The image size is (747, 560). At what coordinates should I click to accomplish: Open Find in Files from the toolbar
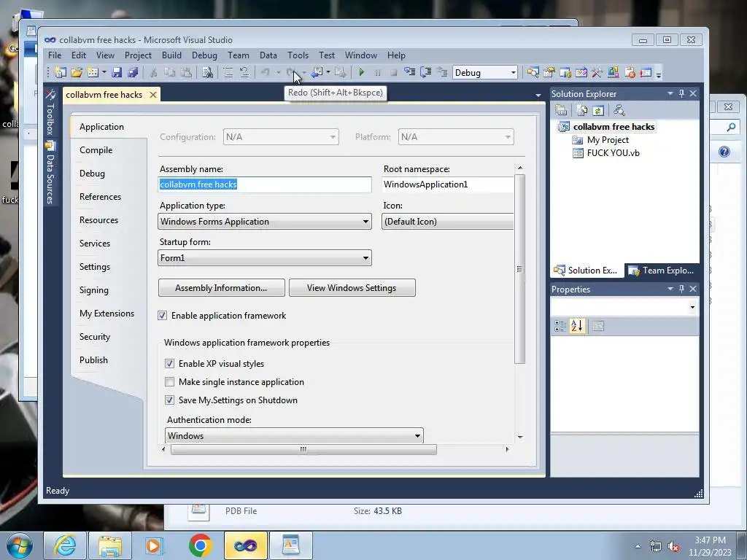tap(207, 72)
